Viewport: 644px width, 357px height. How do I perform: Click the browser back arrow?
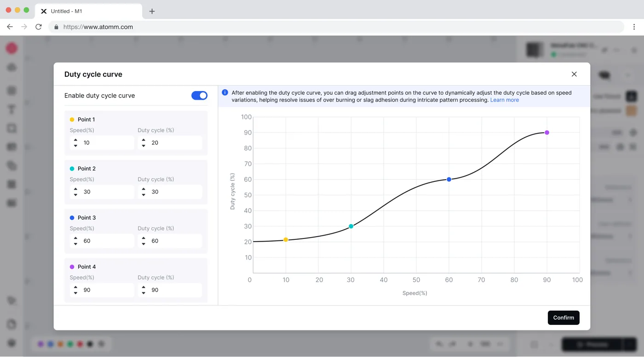tap(10, 27)
